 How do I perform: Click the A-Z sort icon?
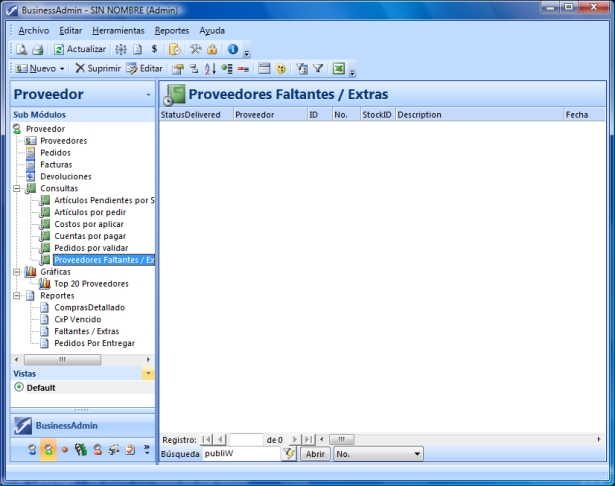point(210,69)
